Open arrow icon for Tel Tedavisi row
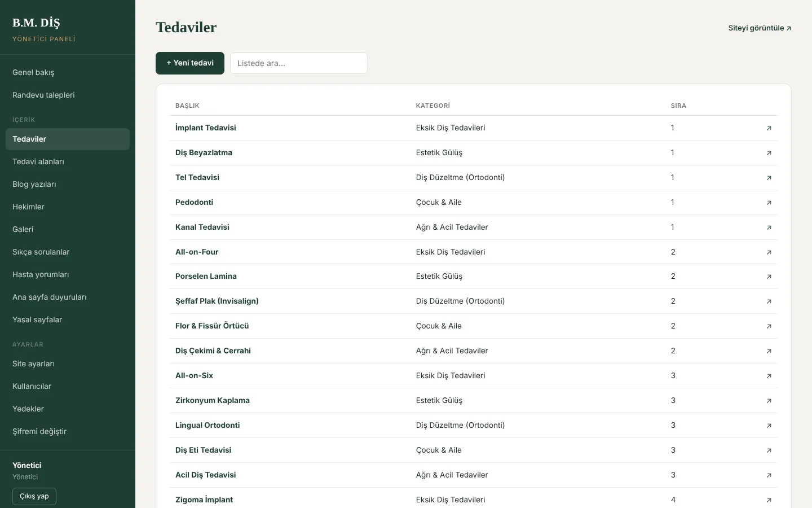 769,178
